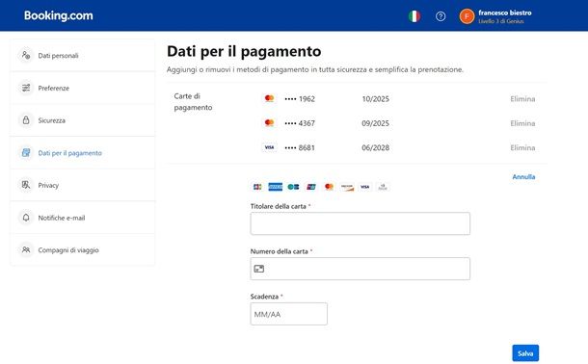Click the Annulla link
Viewport: 588px width, 364px height.
click(x=523, y=177)
